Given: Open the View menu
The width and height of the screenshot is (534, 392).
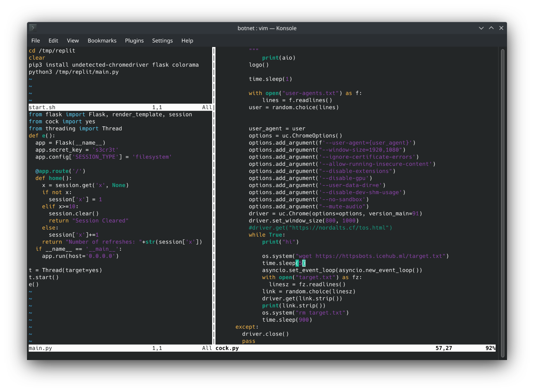Looking at the screenshot, I should (x=73, y=41).
